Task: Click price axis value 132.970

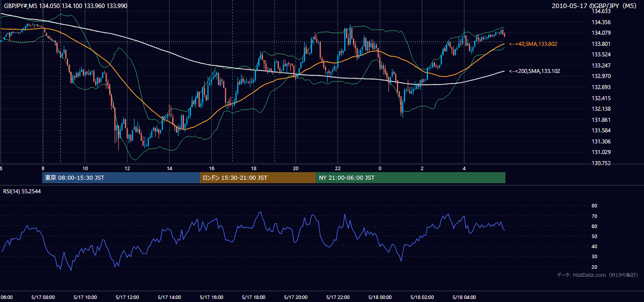Action: pos(601,77)
